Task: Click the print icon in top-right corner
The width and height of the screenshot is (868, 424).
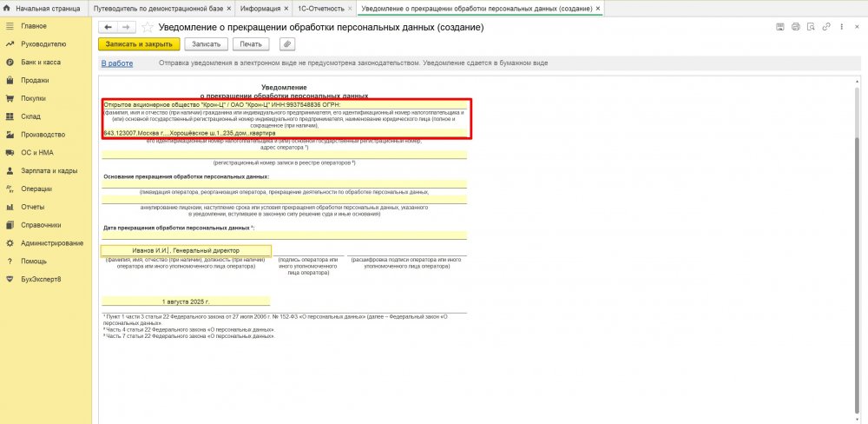Action: tap(795, 28)
